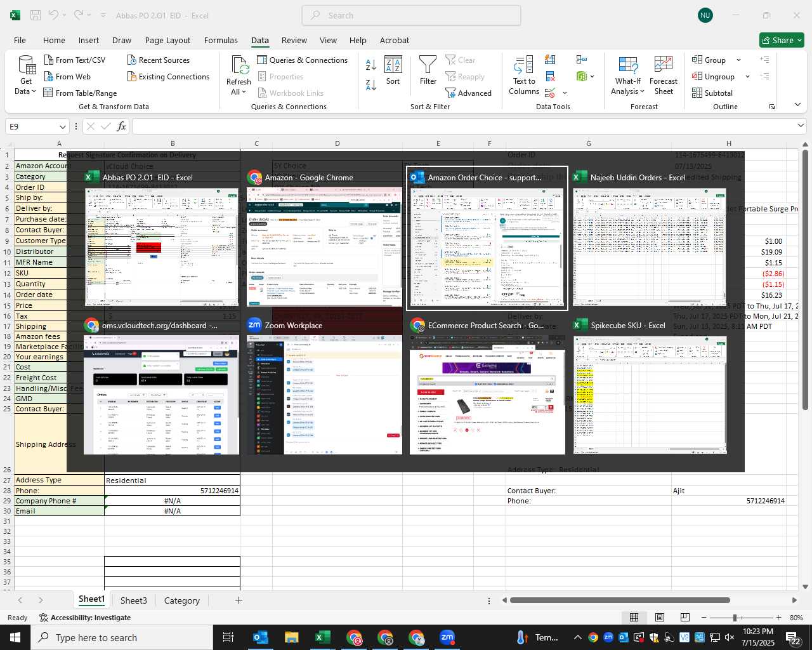
Task: Click Show Detail icon in Outline
Action: pos(765,60)
